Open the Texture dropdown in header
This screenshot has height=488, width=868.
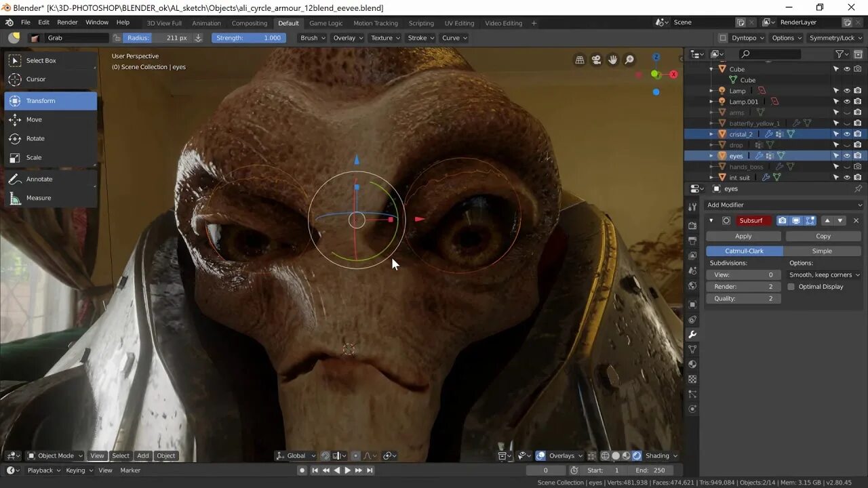(x=385, y=38)
